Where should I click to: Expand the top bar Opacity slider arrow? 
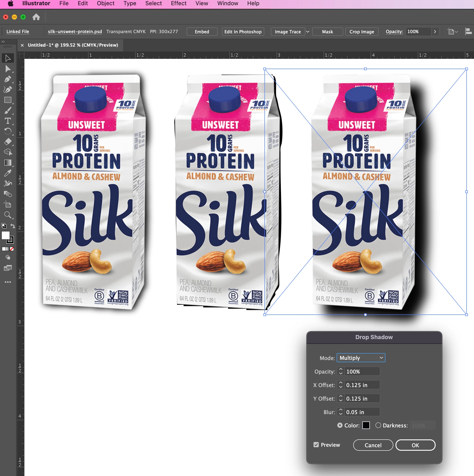pyautogui.click(x=435, y=32)
